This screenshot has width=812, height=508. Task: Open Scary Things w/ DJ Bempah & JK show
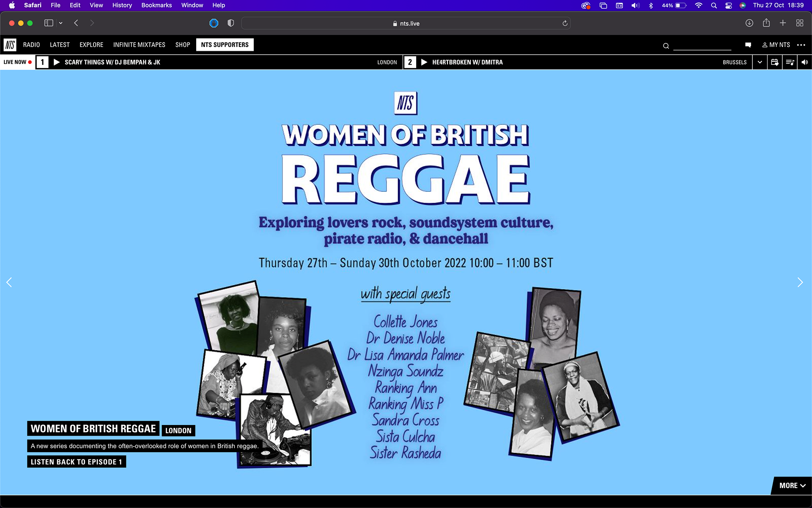(x=112, y=62)
